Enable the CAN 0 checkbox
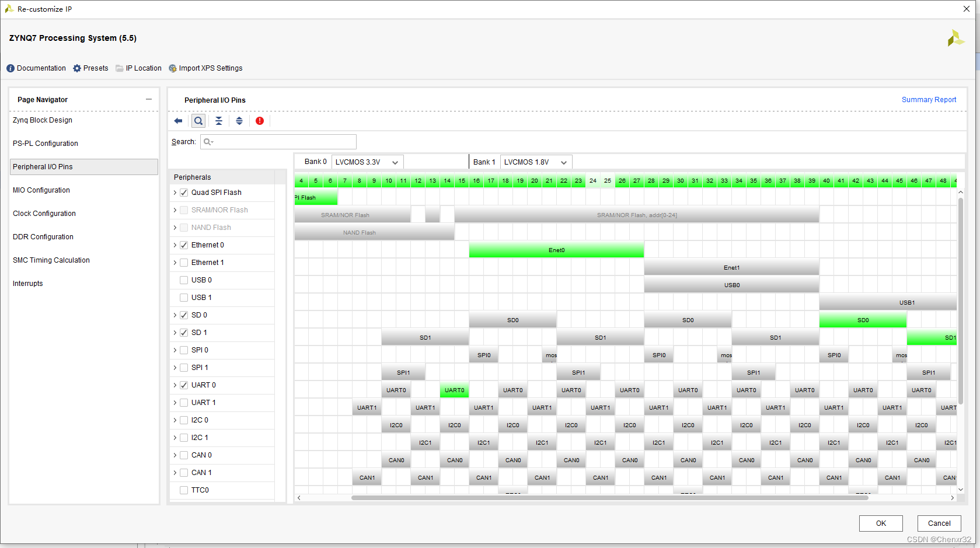980x548 pixels. tap(184, 455)
